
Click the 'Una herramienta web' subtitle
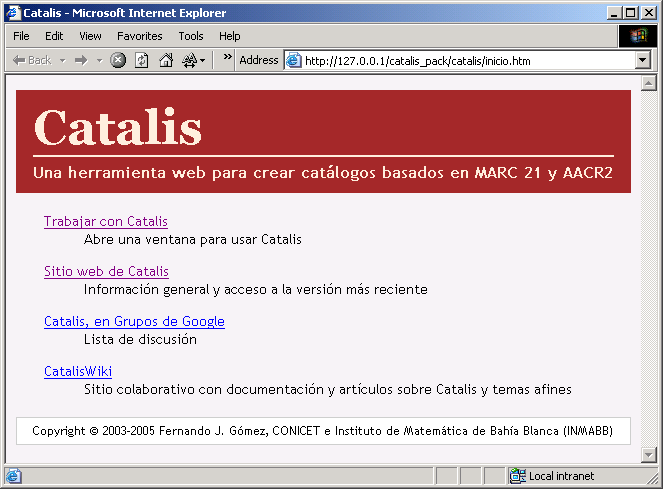pyautogui.click(x=323, y=173)
